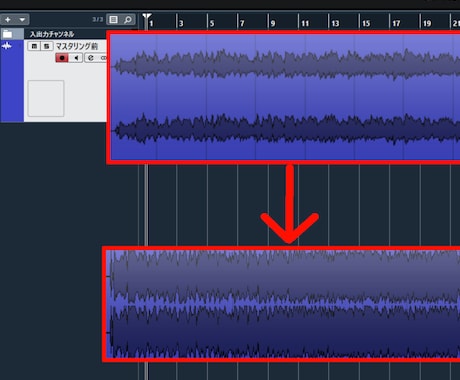
Task: Click bar 7 on the ruler
Action: point(242,23)
